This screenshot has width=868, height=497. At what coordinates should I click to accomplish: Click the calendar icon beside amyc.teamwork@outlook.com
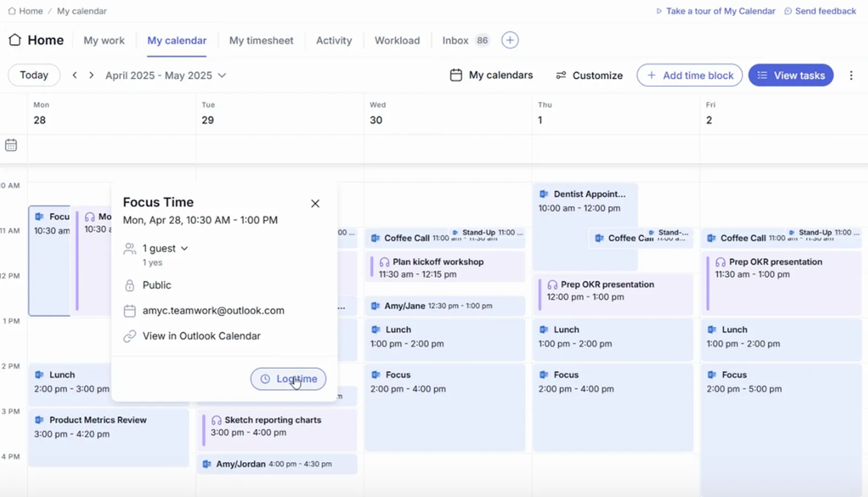(x=130, y=311)
